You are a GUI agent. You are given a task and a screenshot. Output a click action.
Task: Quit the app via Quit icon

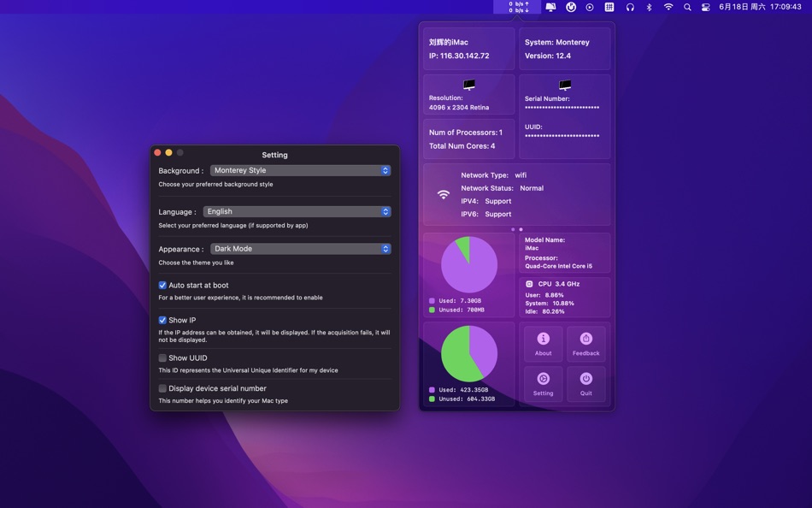(585, 384)
